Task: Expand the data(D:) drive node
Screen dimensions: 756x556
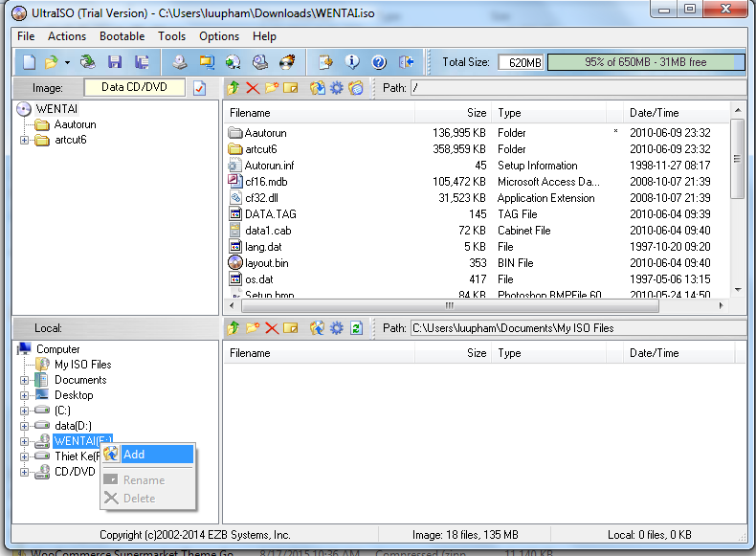Action: point(24,426)
